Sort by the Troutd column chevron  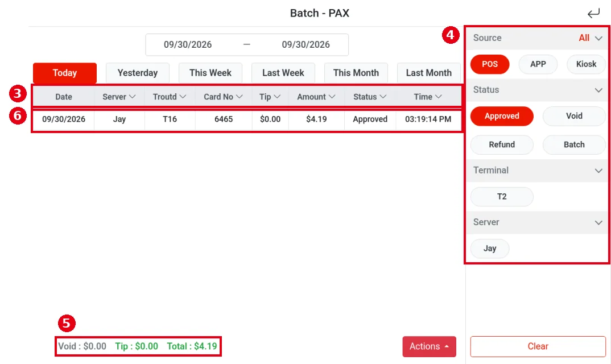tap(183, 97)
